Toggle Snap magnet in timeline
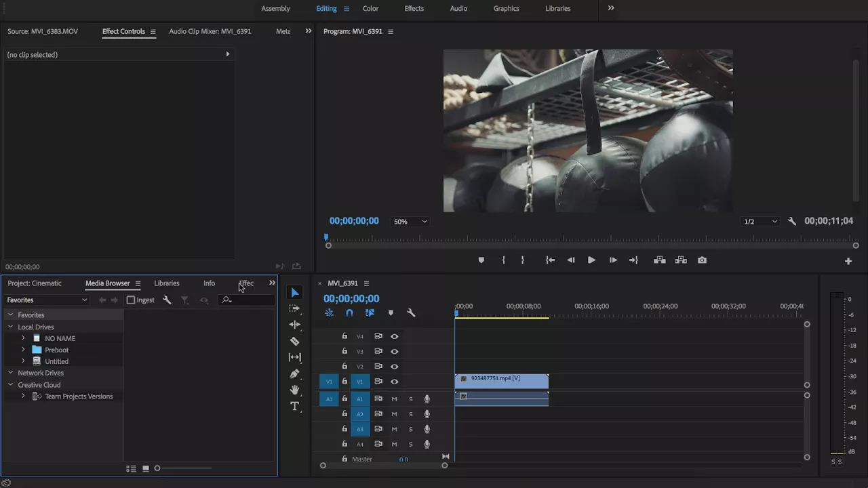The height and width of the screenshot is (488, 868). [349, 313]
